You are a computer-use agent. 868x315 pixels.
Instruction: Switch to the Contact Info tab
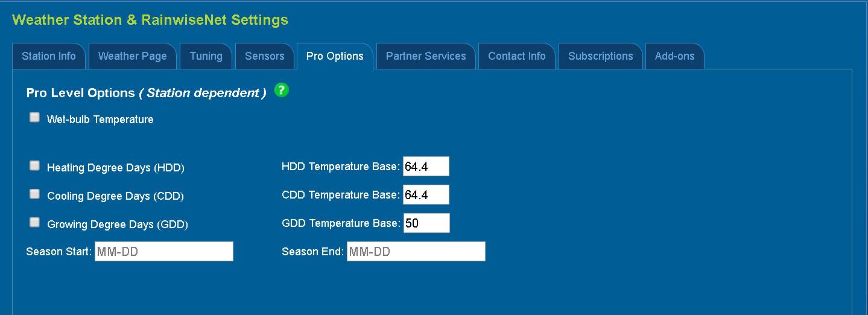click(x=516, y=56)
